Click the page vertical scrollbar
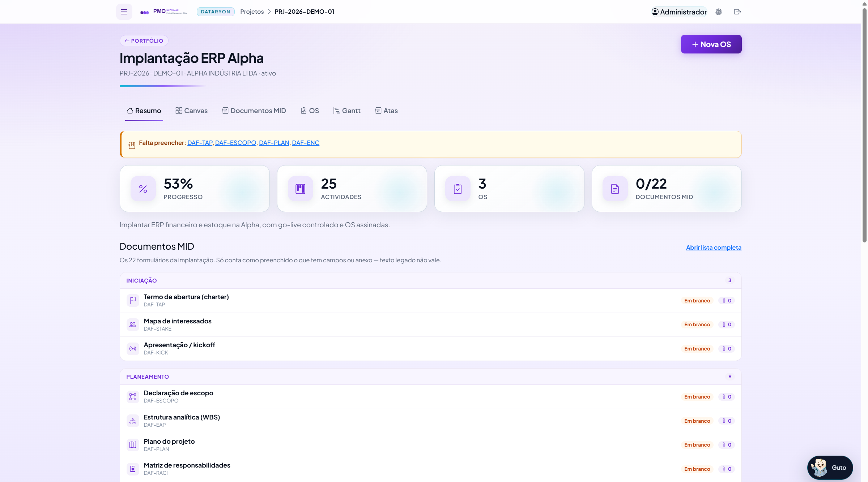This screenshot has height=482, width=868. 864,125
